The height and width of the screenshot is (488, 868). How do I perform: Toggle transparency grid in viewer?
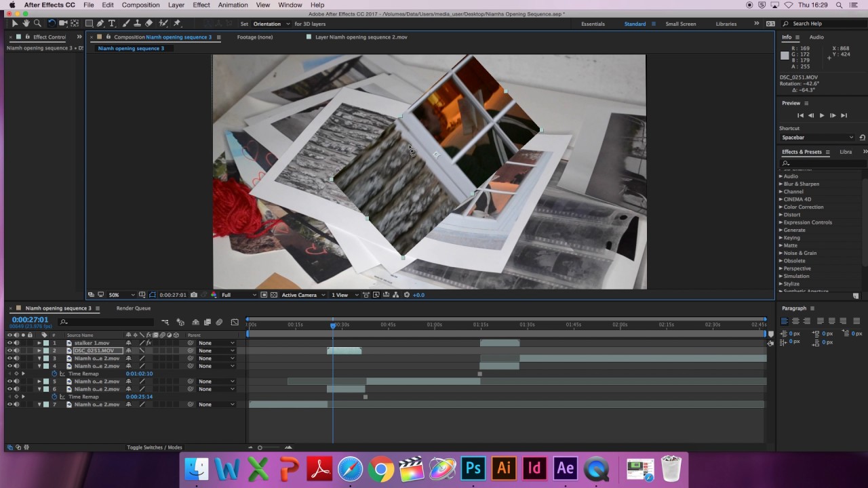(274, 295)
